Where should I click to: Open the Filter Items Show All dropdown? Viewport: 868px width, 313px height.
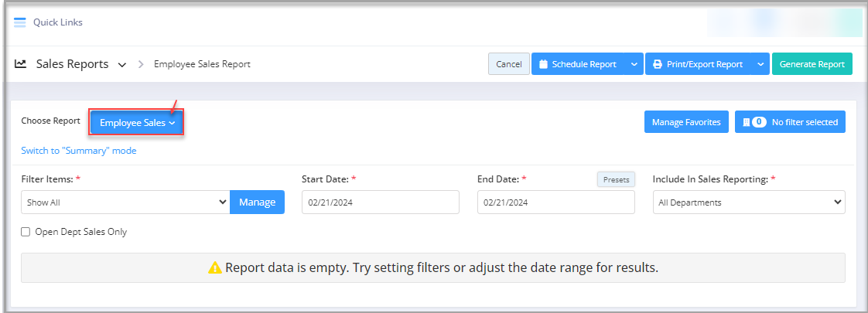coord(125,202)
